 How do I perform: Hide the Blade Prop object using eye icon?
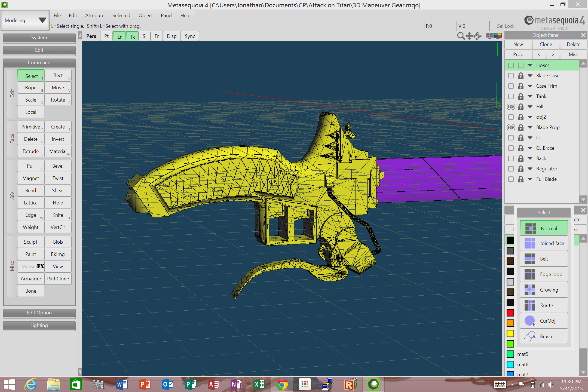(511, 127)
